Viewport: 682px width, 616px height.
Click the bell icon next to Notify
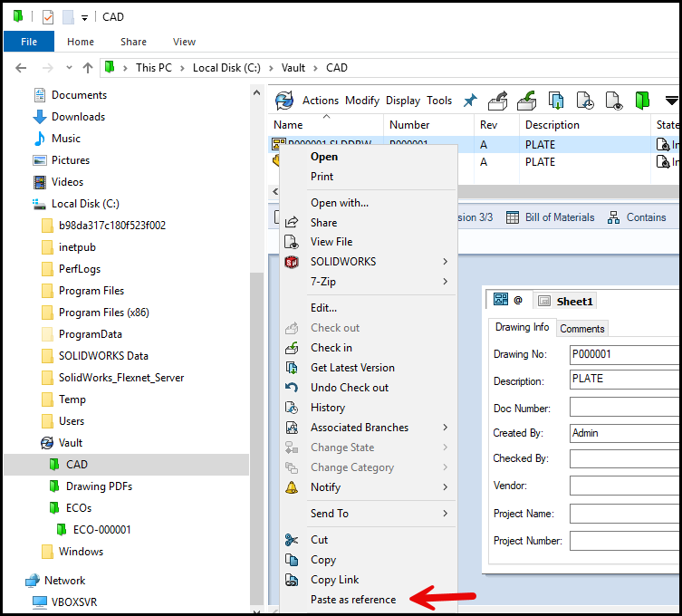click(292, 487)
